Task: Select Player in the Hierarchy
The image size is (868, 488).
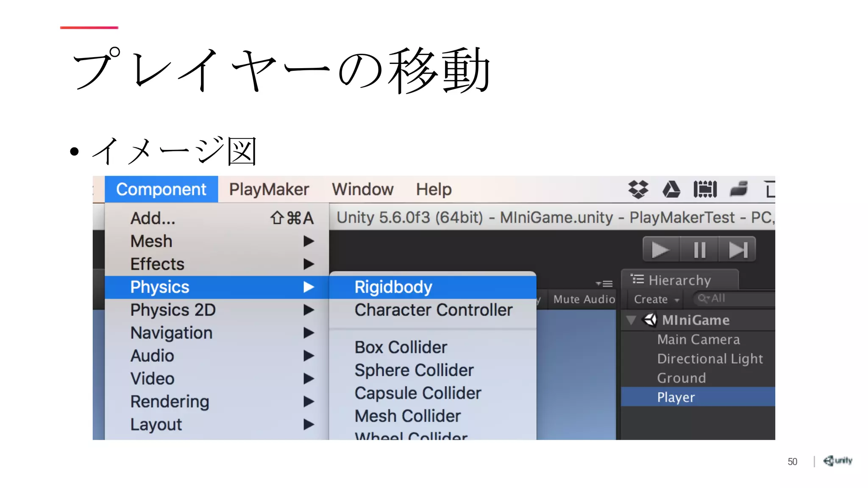Action: 676,397
